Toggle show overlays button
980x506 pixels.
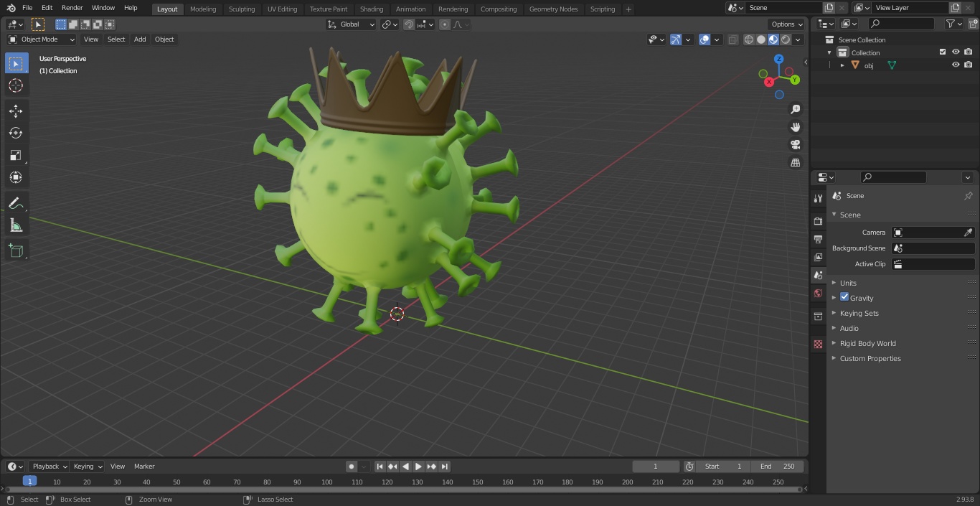pos(705,39)
